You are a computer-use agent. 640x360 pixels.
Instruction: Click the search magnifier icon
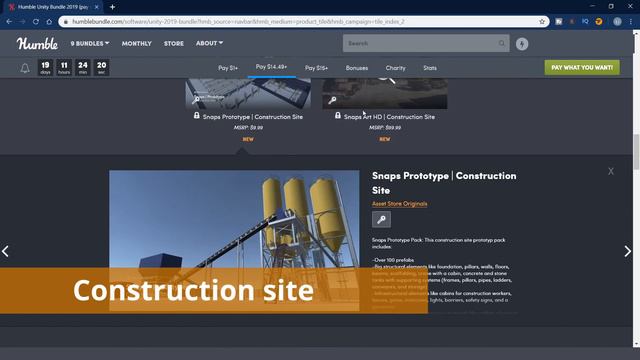pos(501,43)
